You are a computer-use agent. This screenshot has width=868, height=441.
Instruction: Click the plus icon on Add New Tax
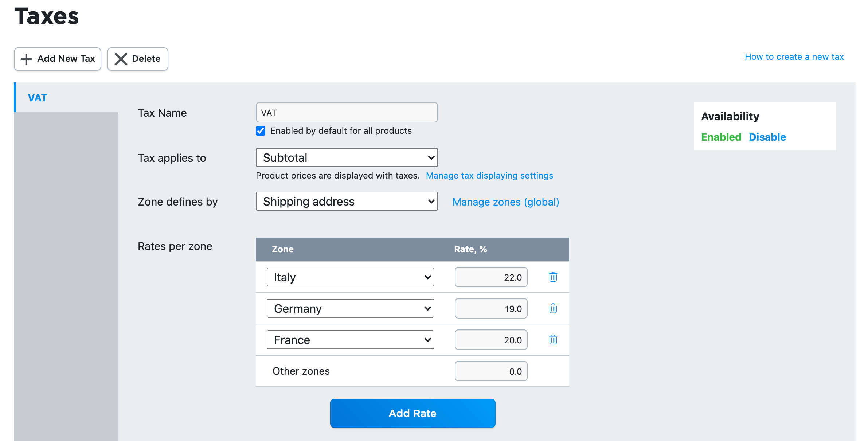(x=26, y=59)
